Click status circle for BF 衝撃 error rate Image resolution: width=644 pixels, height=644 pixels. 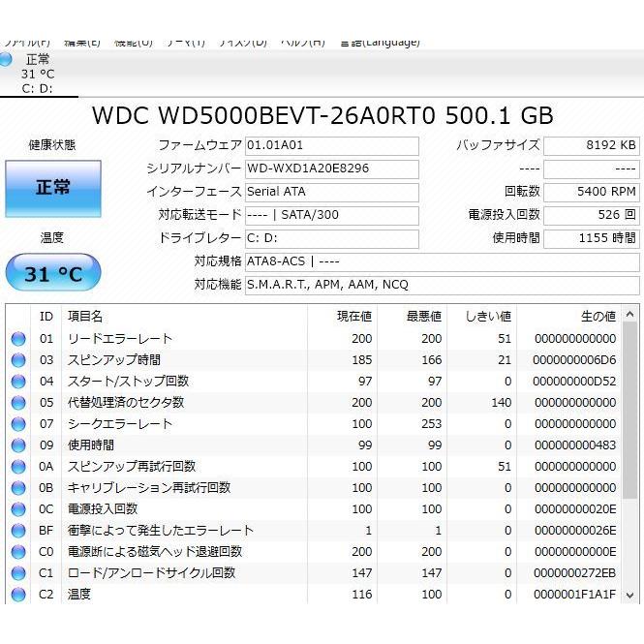coord(18,531)
